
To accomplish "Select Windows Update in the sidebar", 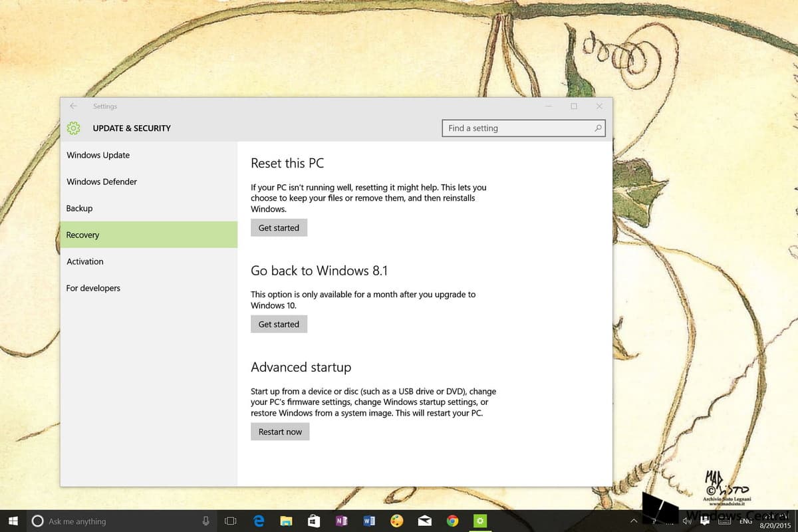I will pos(98,155).
